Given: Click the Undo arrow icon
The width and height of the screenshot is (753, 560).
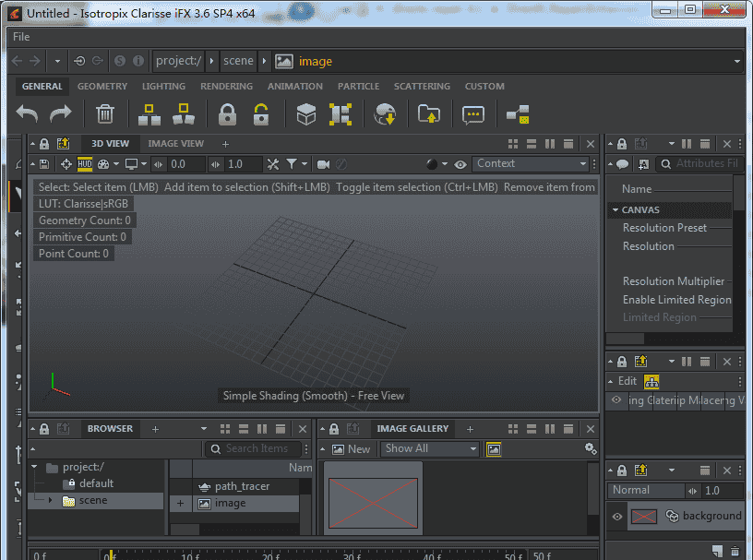Looking at the screenshot, I should [25, 114].
